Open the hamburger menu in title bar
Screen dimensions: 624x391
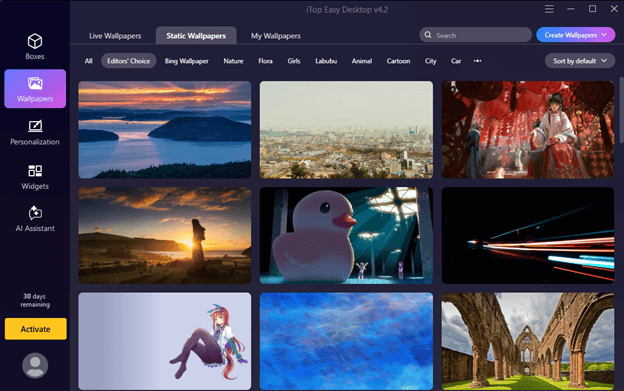pyautogui.click(x=549, y=9)
